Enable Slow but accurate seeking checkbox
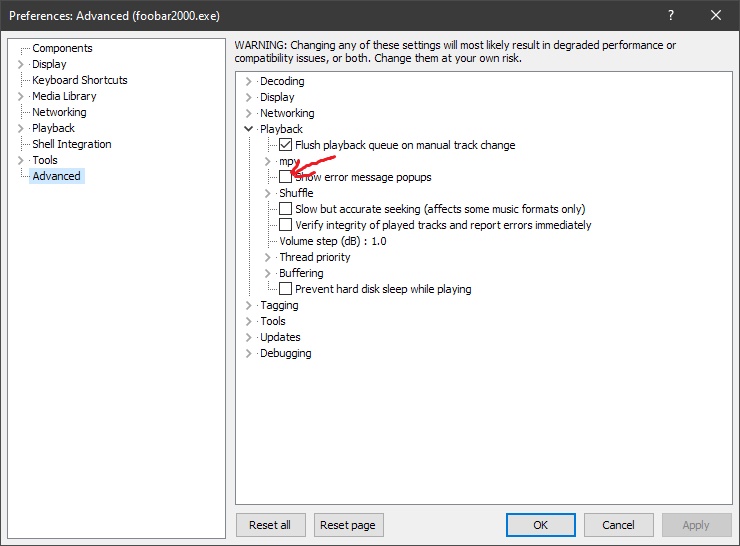Viewport: 740px width, 546px height. [x=285, y=209]
